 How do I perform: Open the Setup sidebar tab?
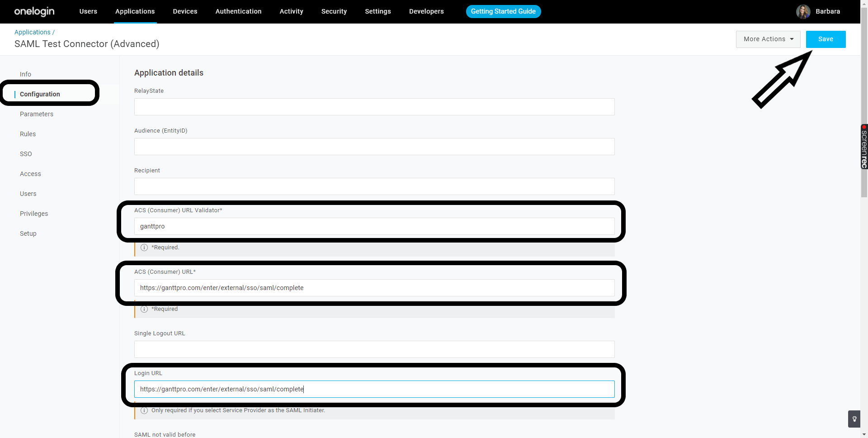[x=28, y=233]
